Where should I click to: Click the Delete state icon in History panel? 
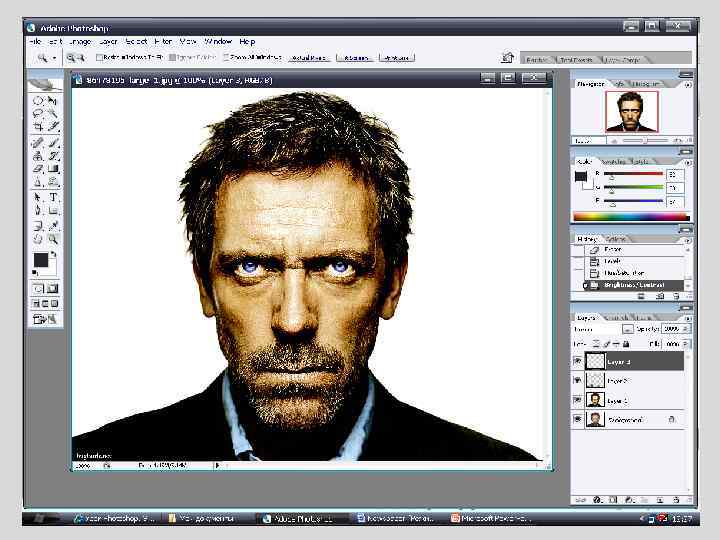[676, 296]
